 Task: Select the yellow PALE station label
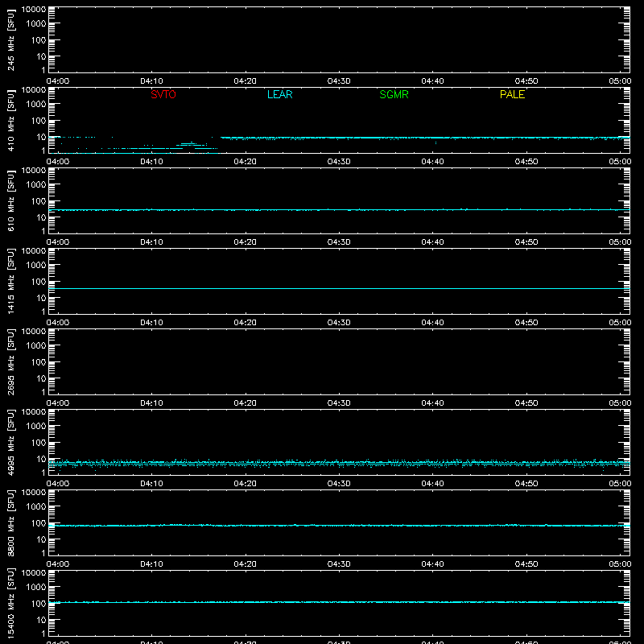pos(512,94)
